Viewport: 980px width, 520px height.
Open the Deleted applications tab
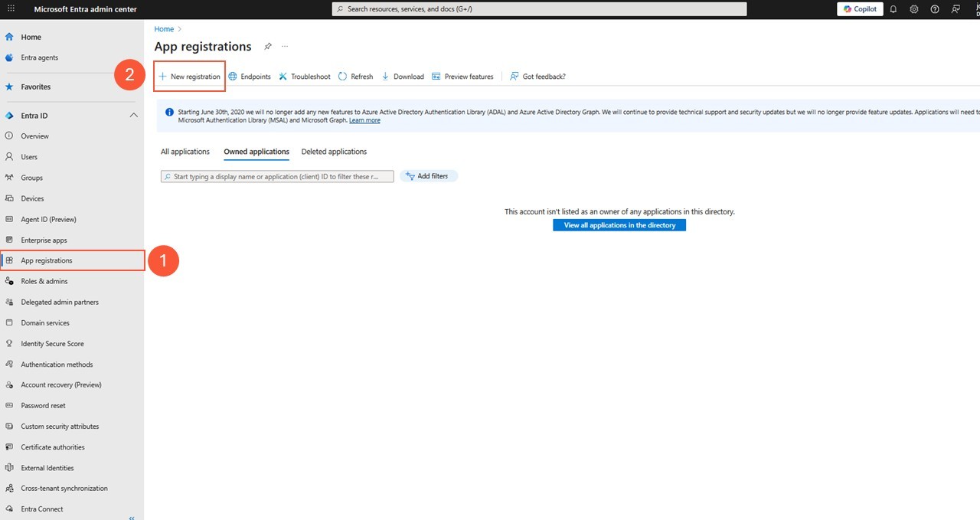pos(334,151)
